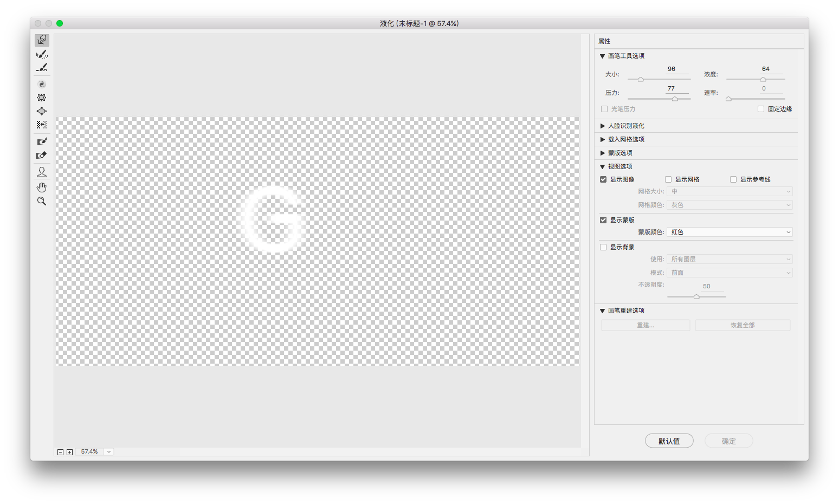The height and width of the screenshot is (504, 839).
Task: Toggle the 光笔压力 checkbox
Action: pos(604,109)
